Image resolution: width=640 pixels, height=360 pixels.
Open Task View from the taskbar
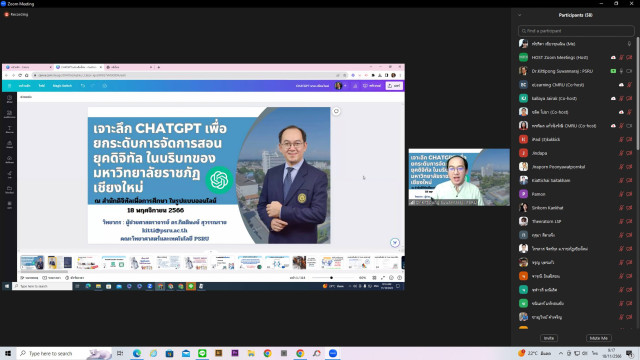coord(120,353)
